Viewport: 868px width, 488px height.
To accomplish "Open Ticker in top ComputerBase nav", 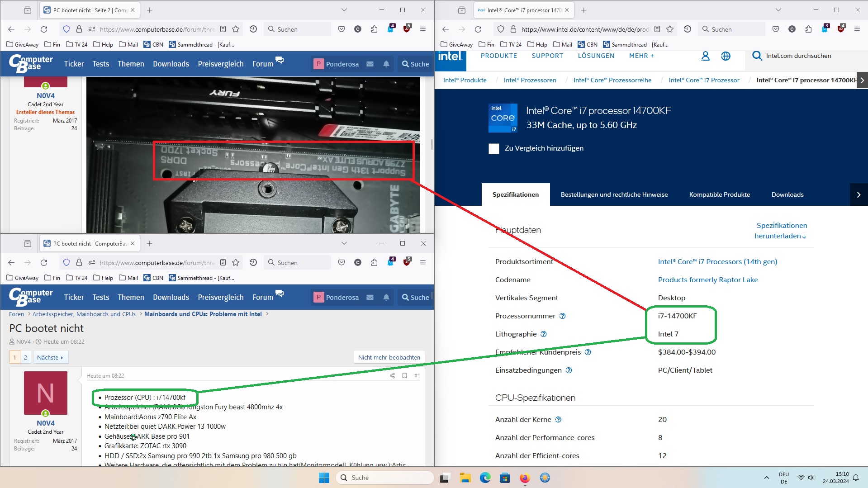I will pyautogui.click(x=74, y=64).
